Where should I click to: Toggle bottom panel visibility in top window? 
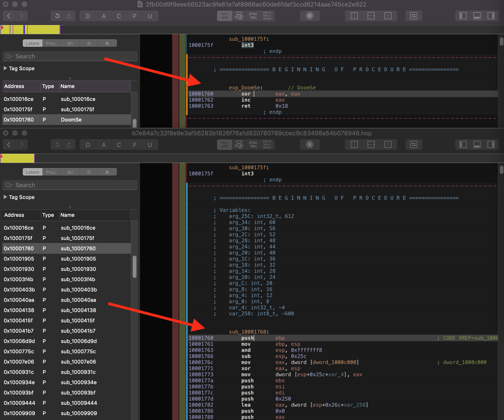(x=477, y=16)
